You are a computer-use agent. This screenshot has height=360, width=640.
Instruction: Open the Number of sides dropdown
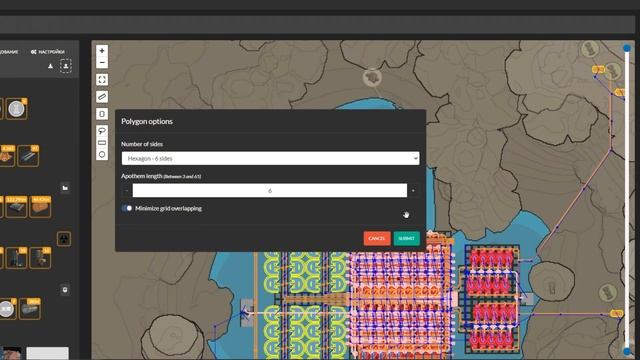270,158
